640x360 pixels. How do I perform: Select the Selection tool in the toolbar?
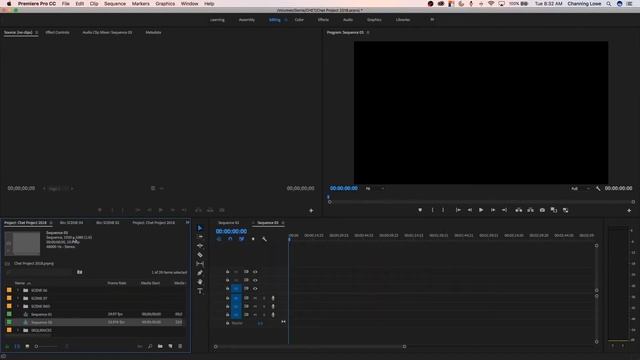[x=200, y=228]
